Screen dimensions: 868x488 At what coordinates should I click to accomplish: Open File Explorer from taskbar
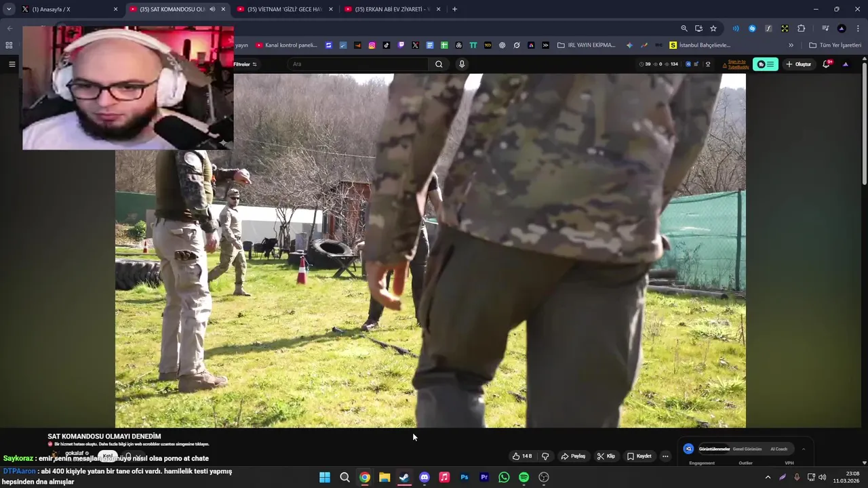point(384,477)
